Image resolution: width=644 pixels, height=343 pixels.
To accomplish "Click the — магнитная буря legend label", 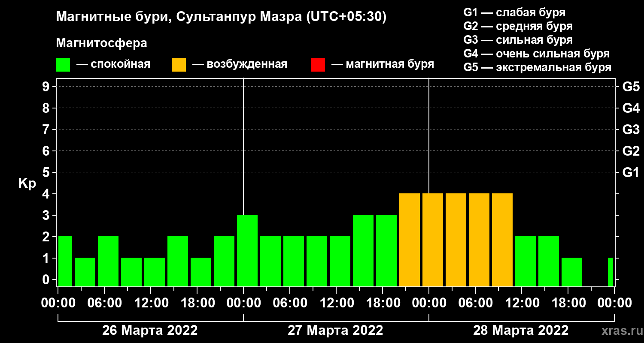I will point(383,65).
